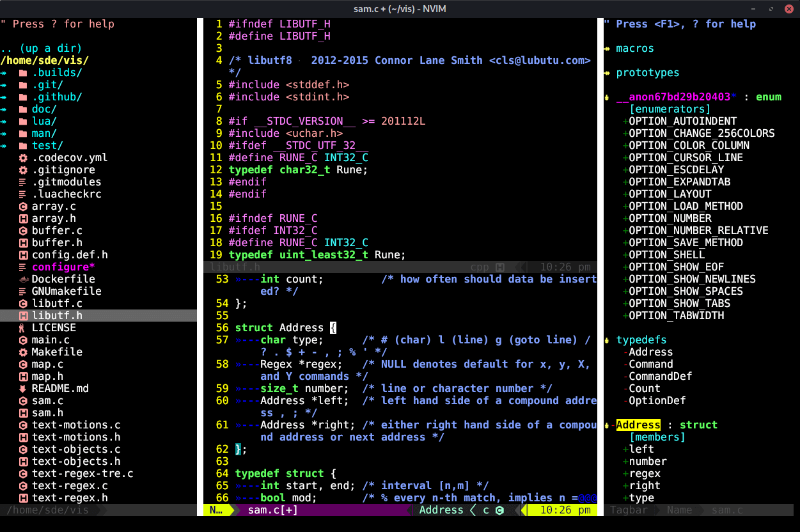Click [members] label under Address
This screenshot has width=800, height=532.
657,437
